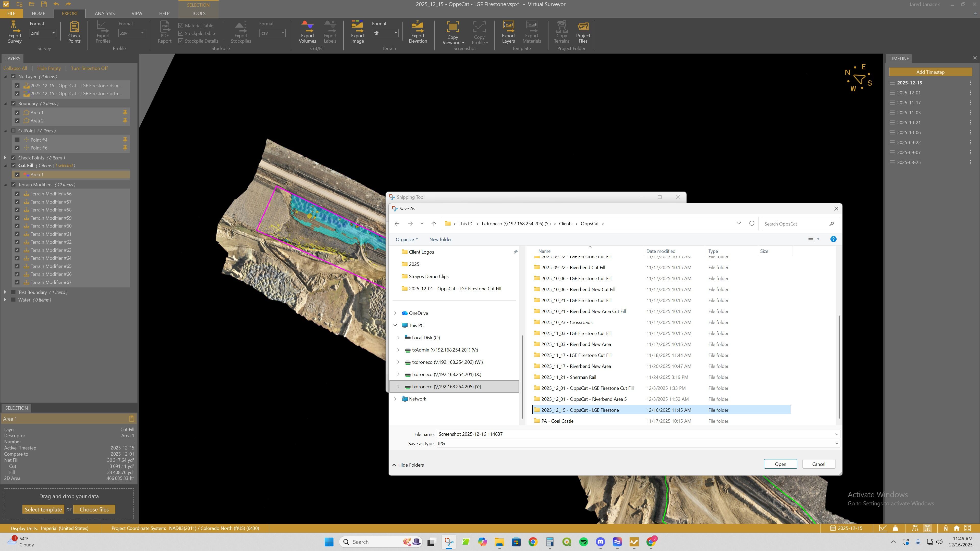
Task: Click the pin icon on Point #4
Action: tap(125, 140)
